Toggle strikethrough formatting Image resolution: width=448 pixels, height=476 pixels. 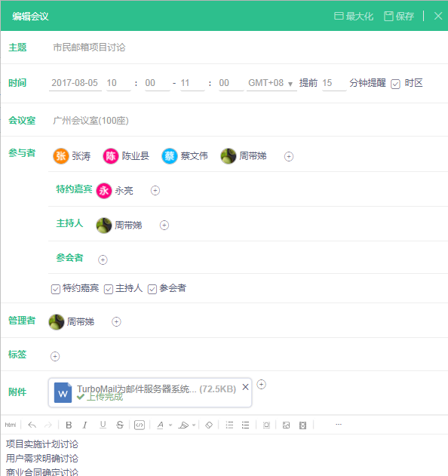coord(120,425)
